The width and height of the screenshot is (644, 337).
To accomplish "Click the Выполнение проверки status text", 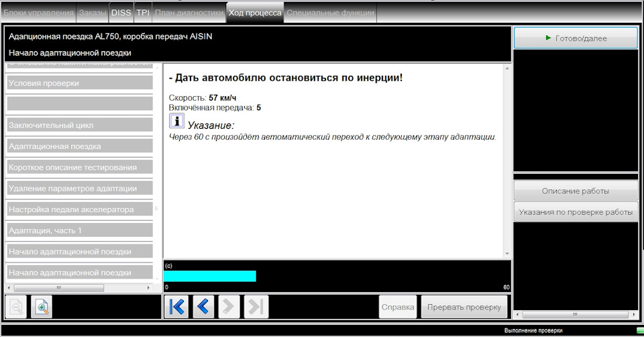I will [x=533, y=330].
